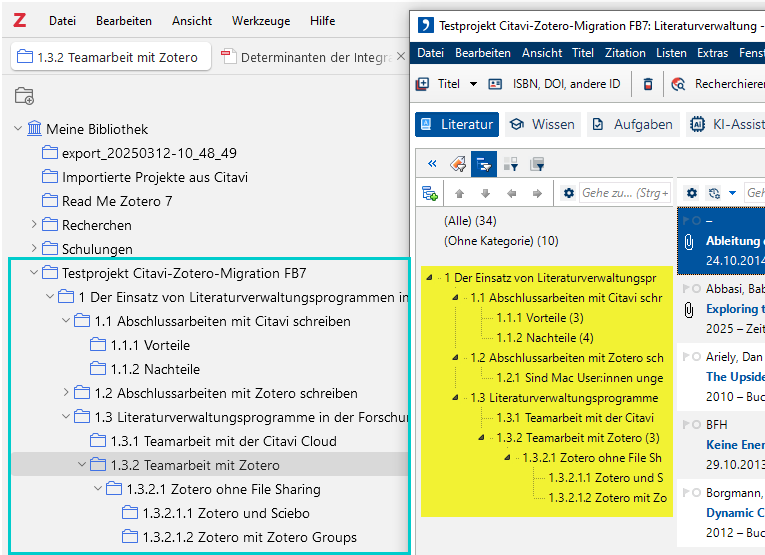Screen dimensions: 765x555
Task: Collapse 1.3.2.1 Zotero ohne File Sharing in Zotero
Action: click(x=98, y=488)
